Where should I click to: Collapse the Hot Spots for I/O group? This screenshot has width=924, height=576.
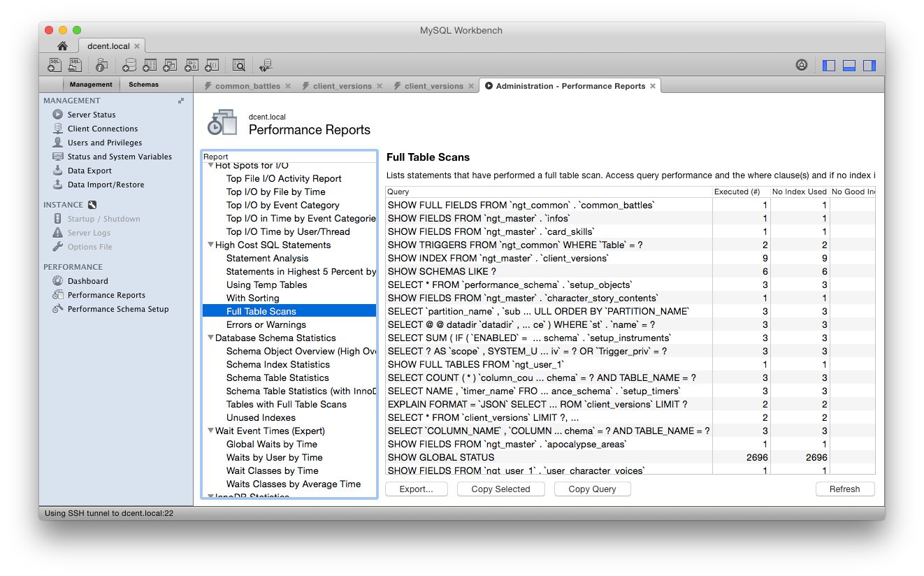[x=210, y=166]
